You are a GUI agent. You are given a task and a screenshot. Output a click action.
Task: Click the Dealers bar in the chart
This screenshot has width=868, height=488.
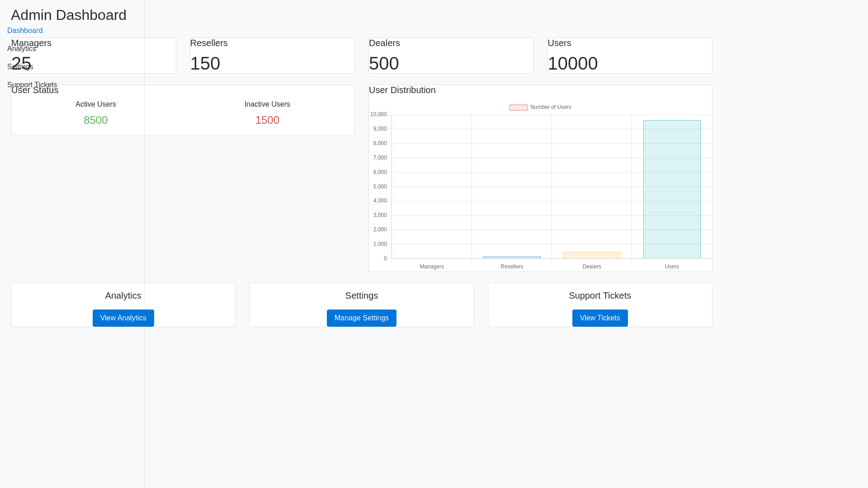coord(591,255)
